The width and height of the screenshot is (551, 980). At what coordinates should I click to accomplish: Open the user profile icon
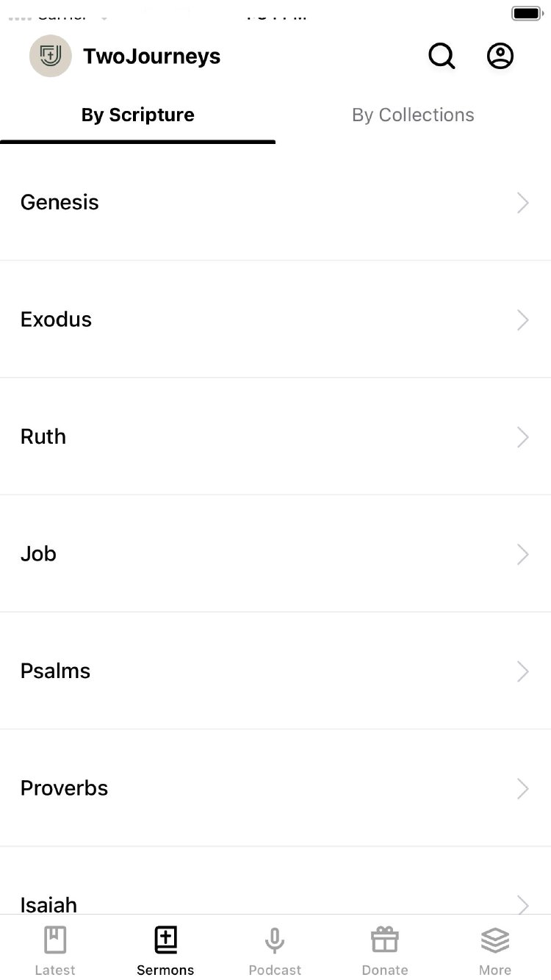point(500,56)
